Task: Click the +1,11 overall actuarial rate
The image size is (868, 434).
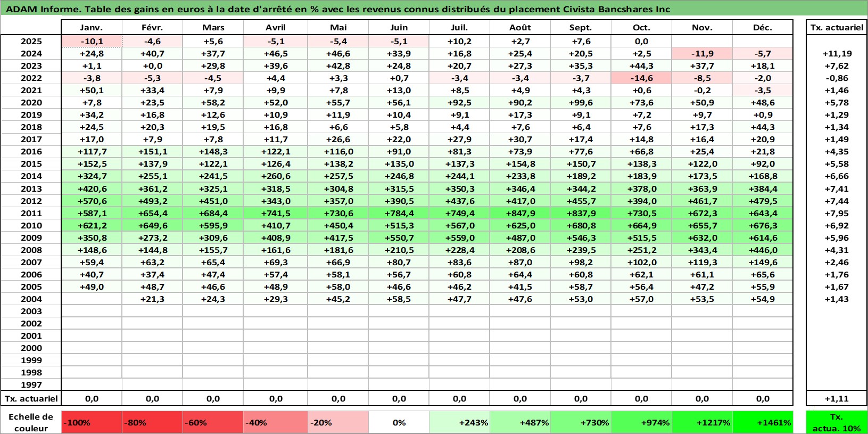Action: click(x=837, y=398)
